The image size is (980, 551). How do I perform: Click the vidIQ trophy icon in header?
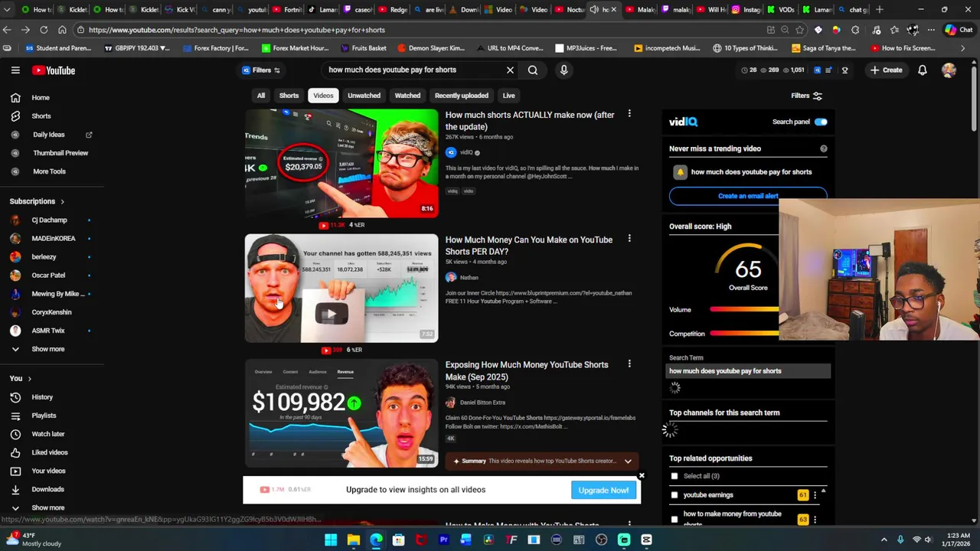[844, 70]
